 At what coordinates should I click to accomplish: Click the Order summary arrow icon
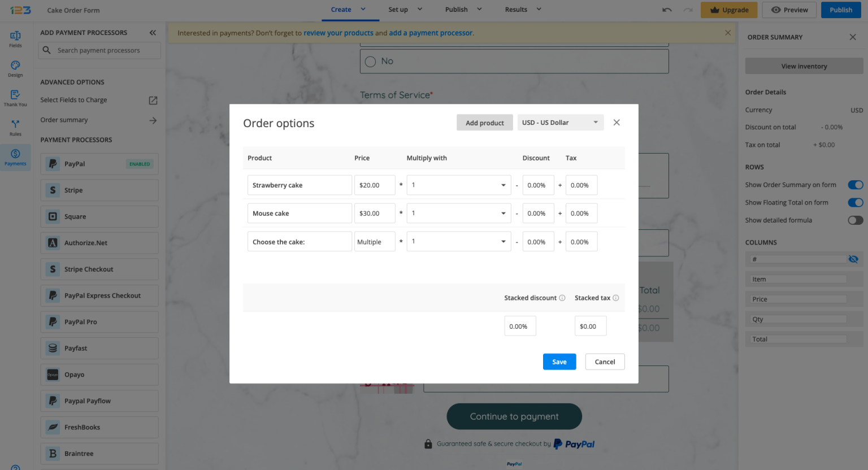tap(153, 120)
